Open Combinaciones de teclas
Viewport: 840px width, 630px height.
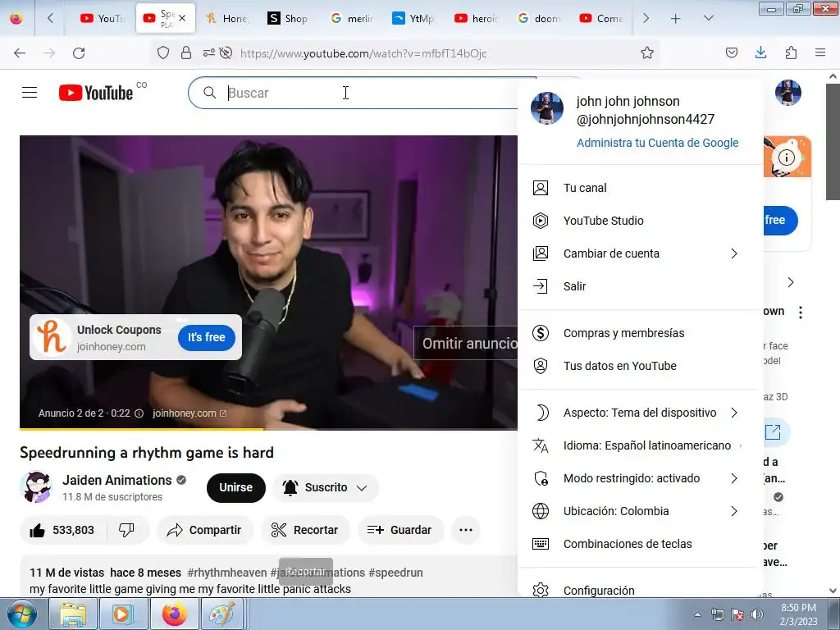click(640, 544)
